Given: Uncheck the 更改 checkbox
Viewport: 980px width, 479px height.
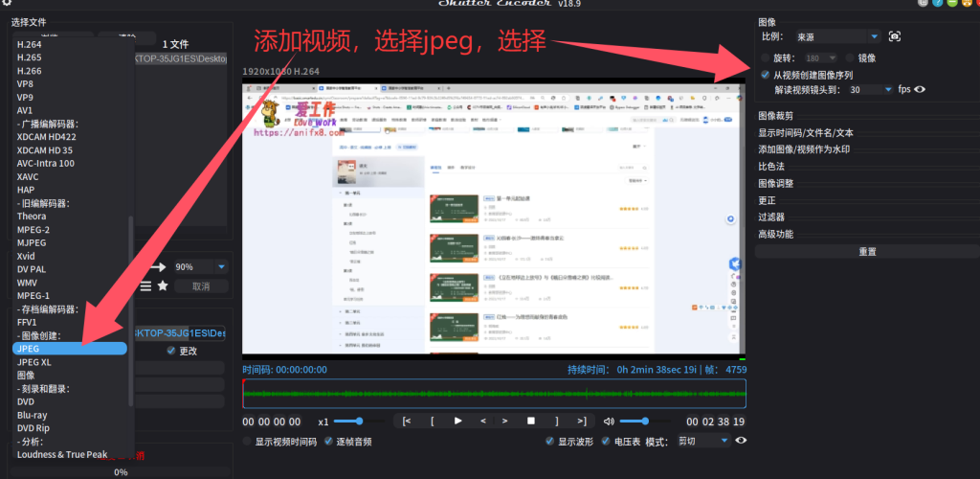Looking at the screenshot, I should pyautogui.click(x=171, y=351).
